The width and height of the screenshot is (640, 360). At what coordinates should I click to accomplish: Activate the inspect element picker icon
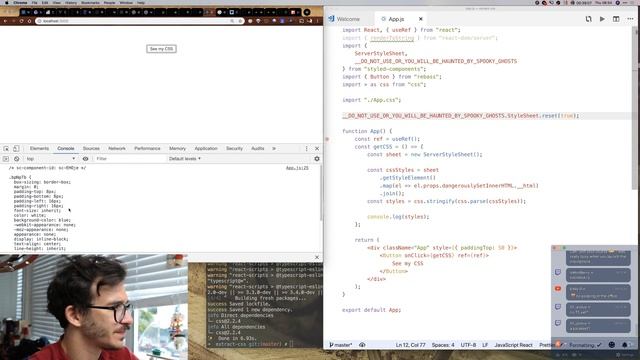point(6,149)
